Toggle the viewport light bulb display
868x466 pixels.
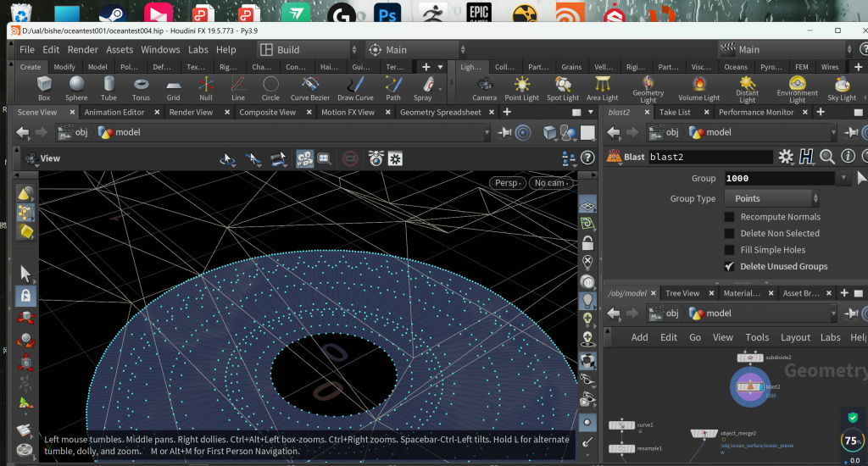pos(587,301)
